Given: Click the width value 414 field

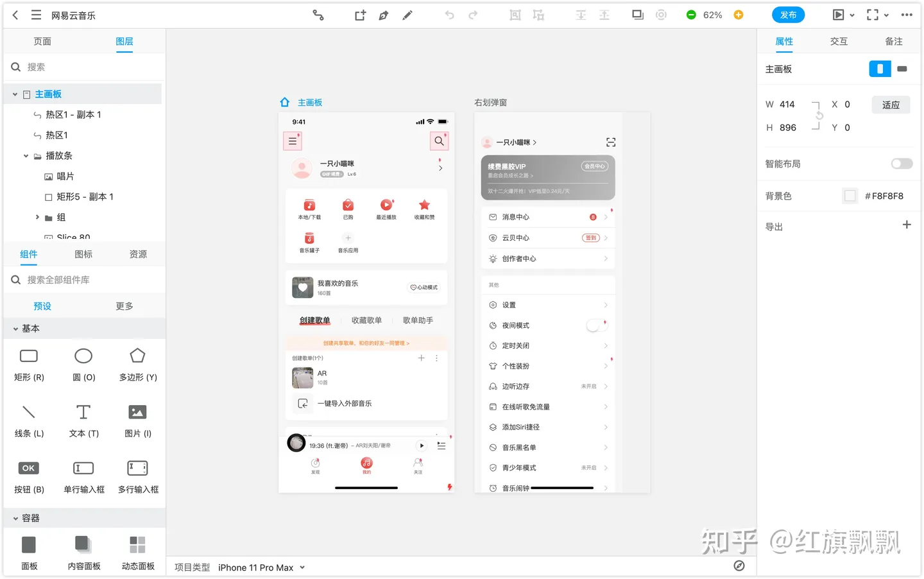Looking at the screenshot, I should (x=787, y=105).
